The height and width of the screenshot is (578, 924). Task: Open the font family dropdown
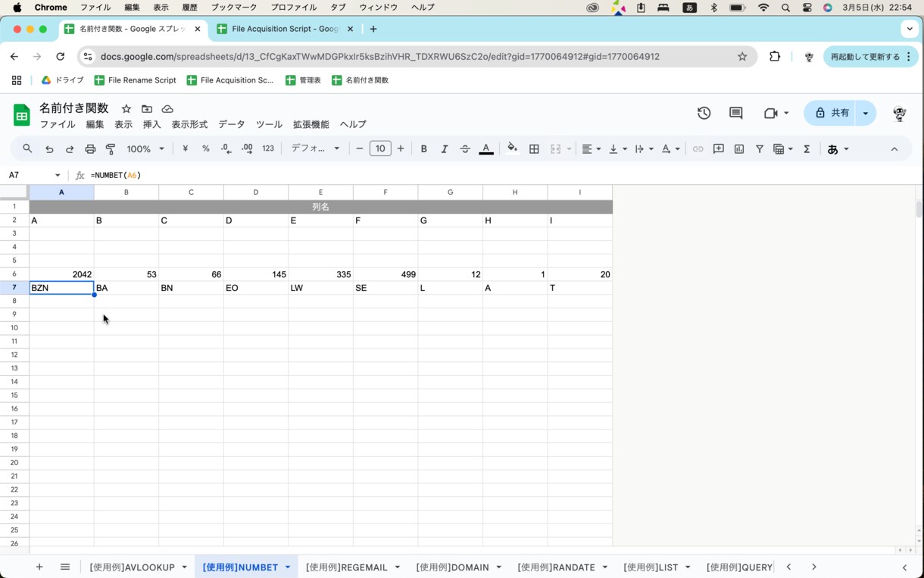coord(315,149)
